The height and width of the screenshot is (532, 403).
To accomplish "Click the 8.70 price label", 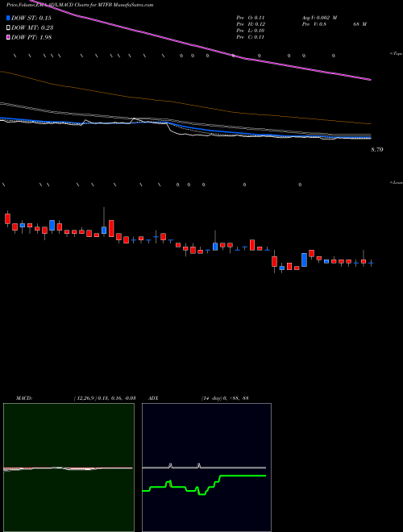I will click(x=377, y=149).
